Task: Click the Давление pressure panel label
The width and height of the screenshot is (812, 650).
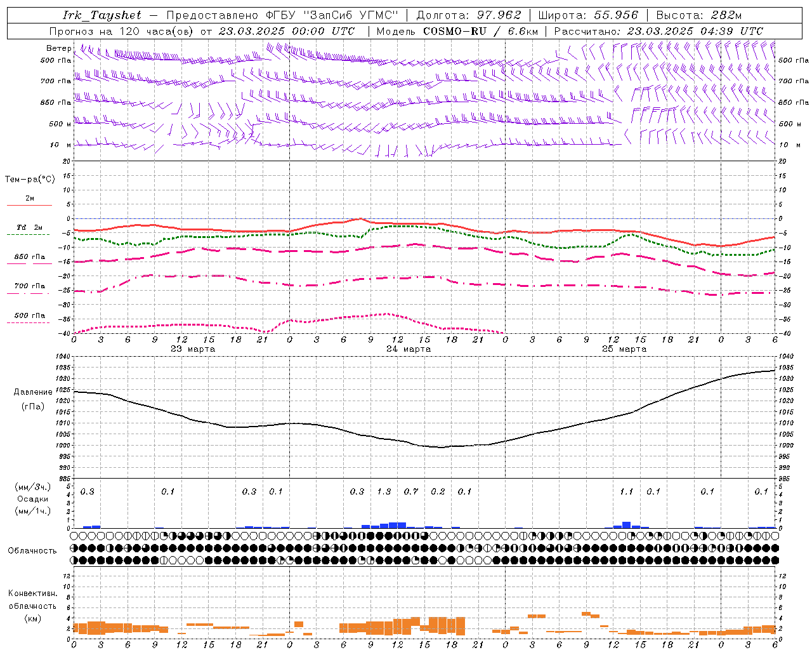Action: [33, 392]
